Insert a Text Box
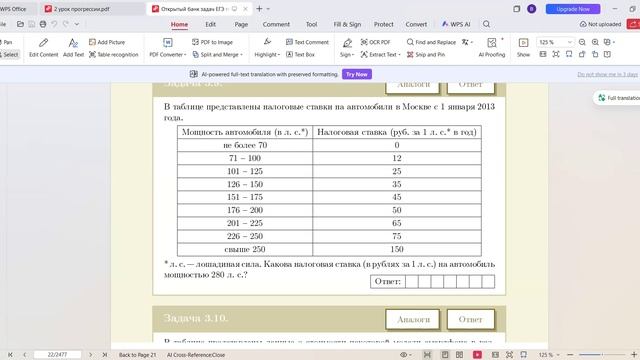The height and width of the screenshot is (360, 640). 300,54
